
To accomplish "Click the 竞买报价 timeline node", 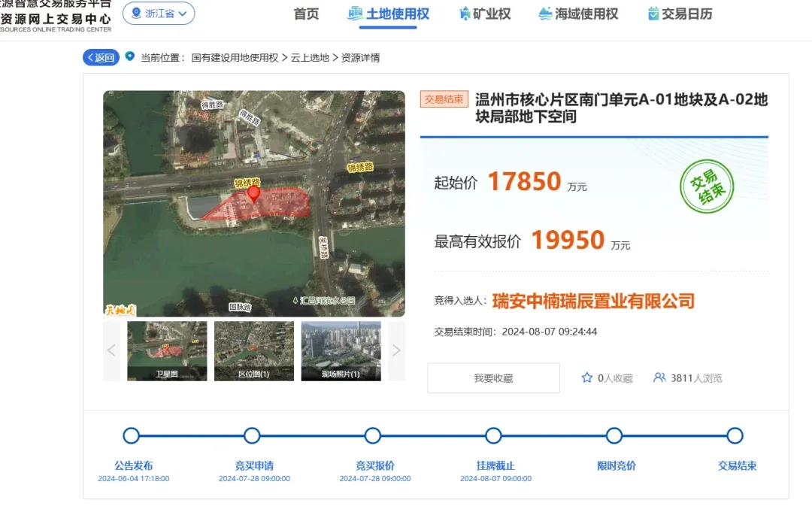I will 373,435.
